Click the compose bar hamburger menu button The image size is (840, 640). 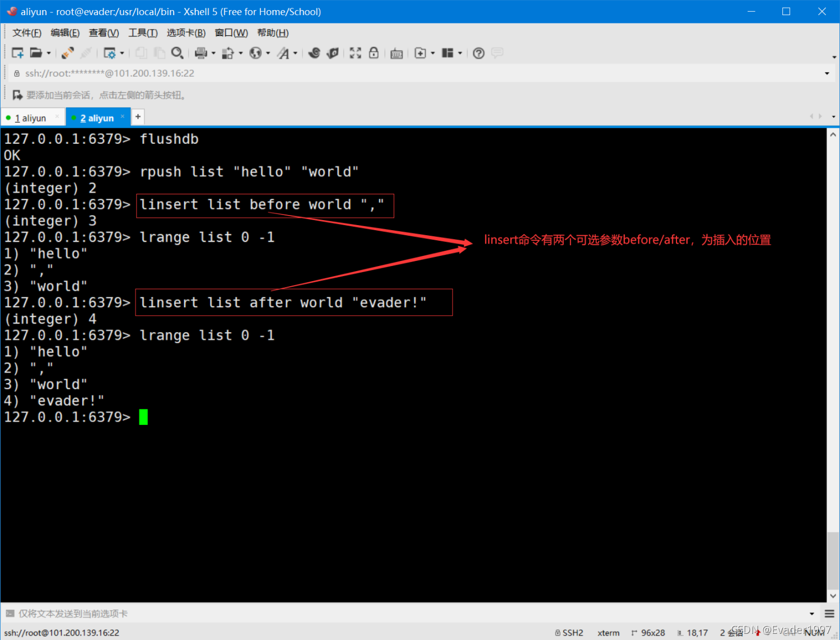pos(829,614)
